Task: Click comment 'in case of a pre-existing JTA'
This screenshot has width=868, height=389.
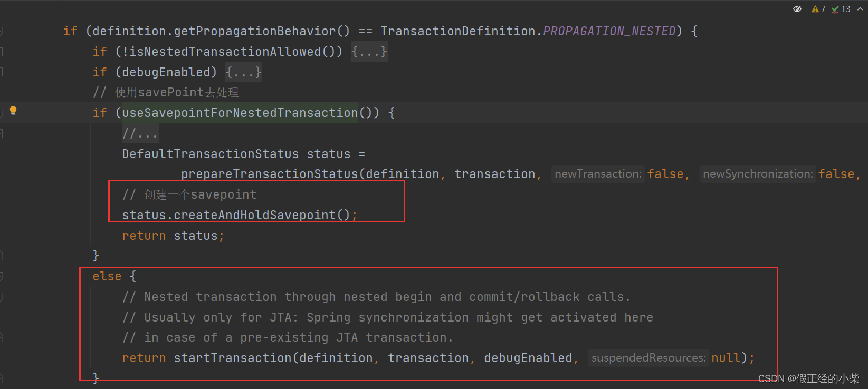Action: (288, 337)
